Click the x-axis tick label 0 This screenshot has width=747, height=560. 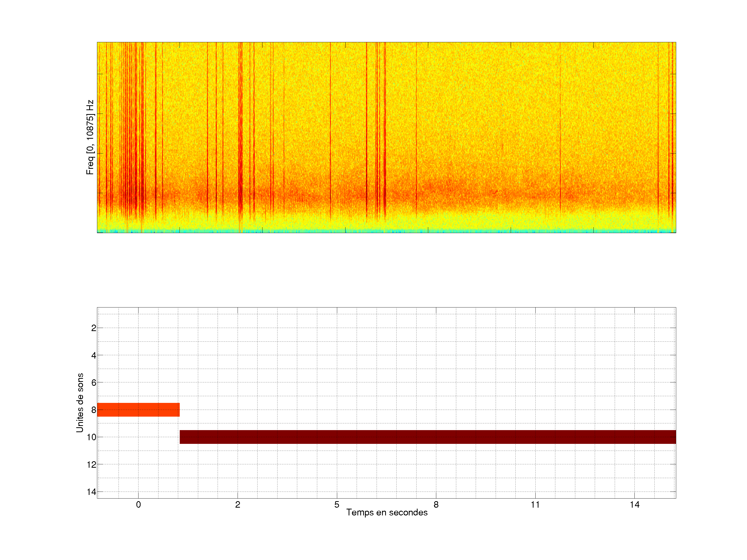(138, 505)
